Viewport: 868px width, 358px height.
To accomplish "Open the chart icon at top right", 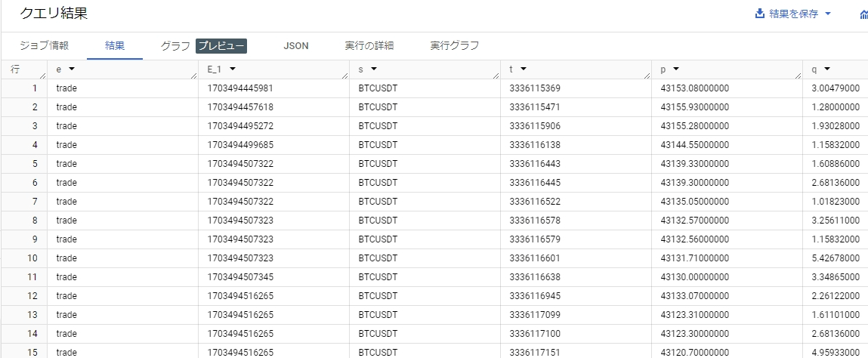I will [x=864, y=14].
